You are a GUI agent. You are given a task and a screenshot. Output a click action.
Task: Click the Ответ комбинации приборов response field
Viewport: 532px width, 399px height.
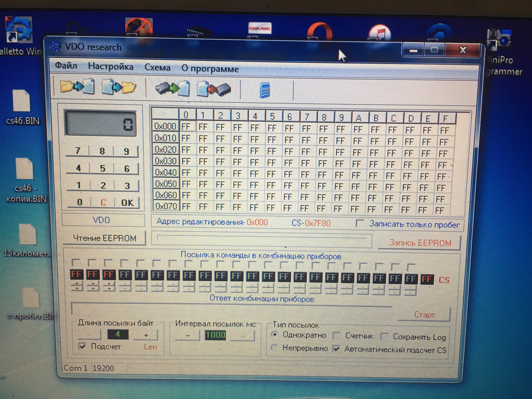click(232, 309)
